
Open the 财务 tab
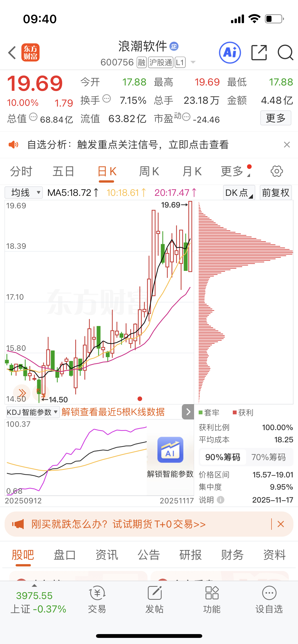[x=232, y=555]
